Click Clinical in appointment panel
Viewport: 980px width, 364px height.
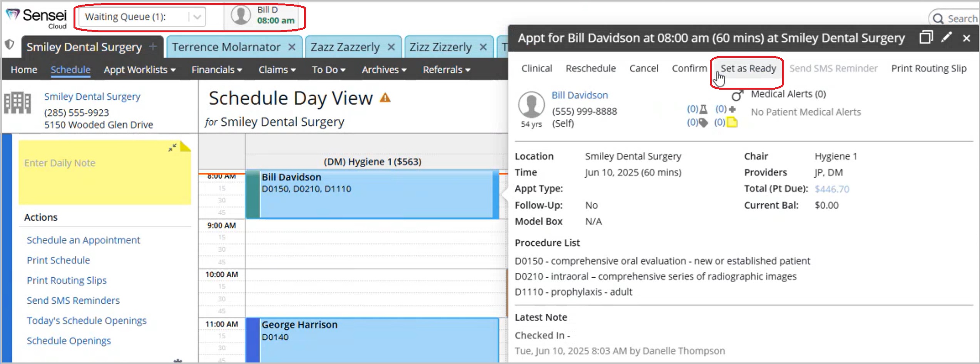(x=537, y=68)
